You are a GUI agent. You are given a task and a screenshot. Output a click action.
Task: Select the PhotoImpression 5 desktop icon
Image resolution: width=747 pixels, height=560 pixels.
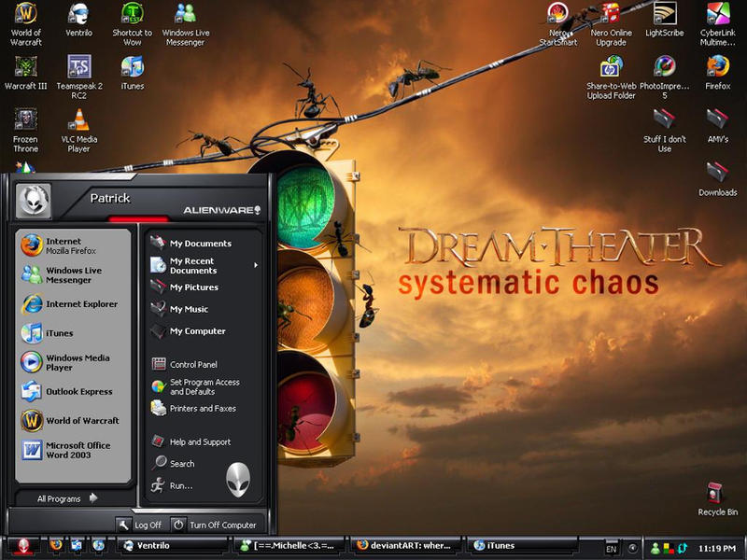tap(665, 77)
